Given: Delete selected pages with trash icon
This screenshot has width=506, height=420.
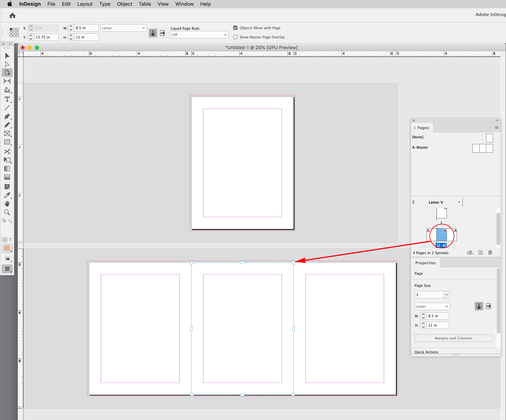Looking at the screenshot, I should tap(490, 252).
